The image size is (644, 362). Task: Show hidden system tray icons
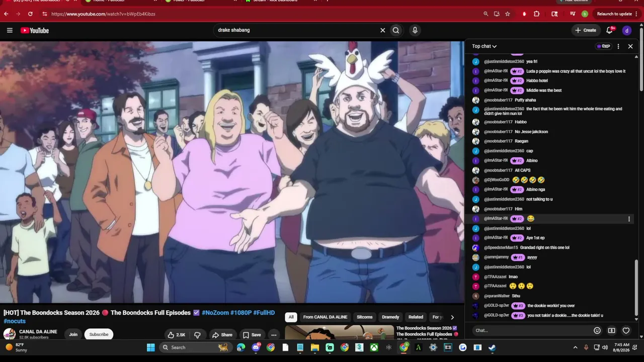[x=575, y=347]
